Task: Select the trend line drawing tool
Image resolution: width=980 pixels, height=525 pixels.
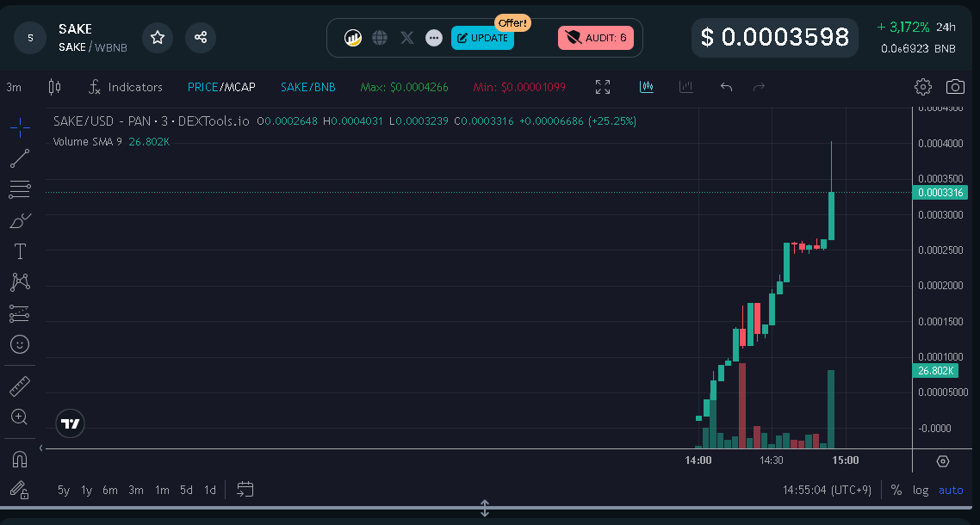Action: coord(19,158)
